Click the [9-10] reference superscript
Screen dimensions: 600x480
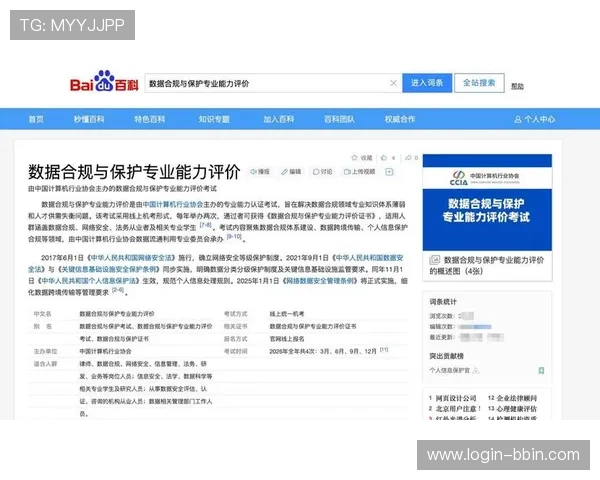234,237
